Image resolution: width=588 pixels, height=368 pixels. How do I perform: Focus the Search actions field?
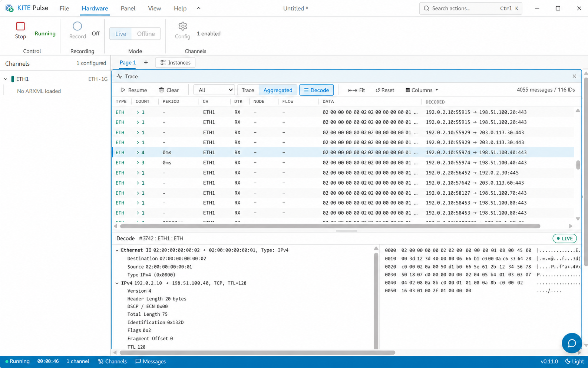pyautogui.click(x=470, y=8)
